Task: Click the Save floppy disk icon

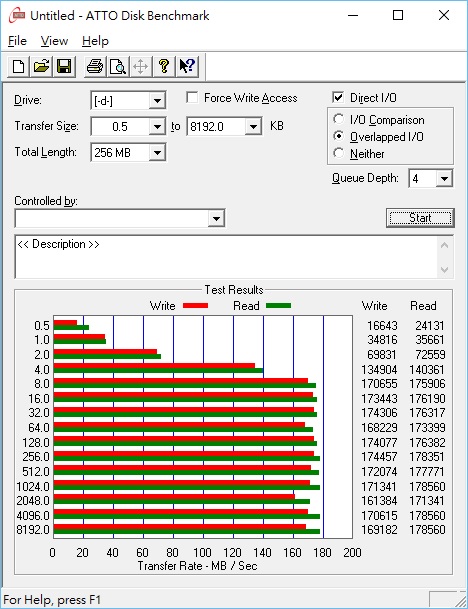Action: pyautogui.click(x=64, y=66)
